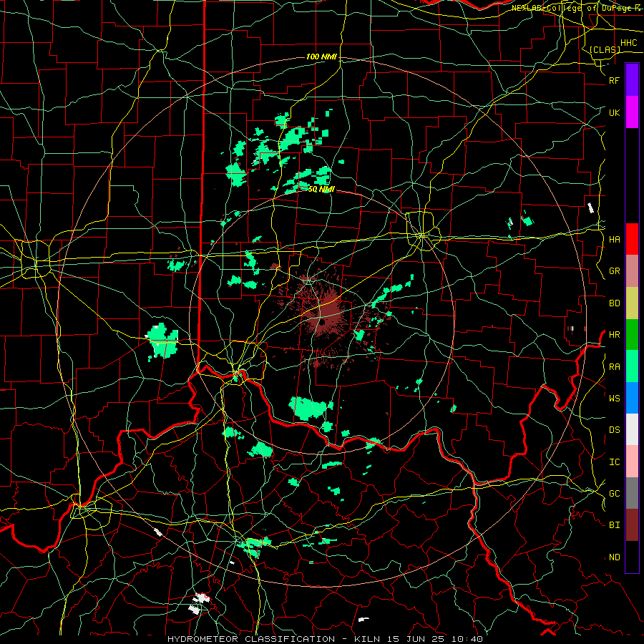Viewport: 644px width, 644px height.
Task: Click the gray GC legend swatch
Action: point(632,493)
